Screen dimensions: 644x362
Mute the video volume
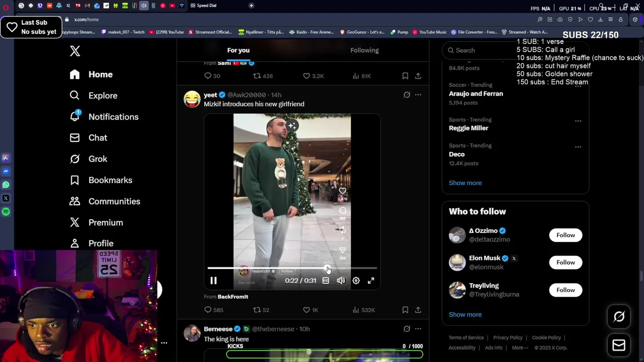341,281
